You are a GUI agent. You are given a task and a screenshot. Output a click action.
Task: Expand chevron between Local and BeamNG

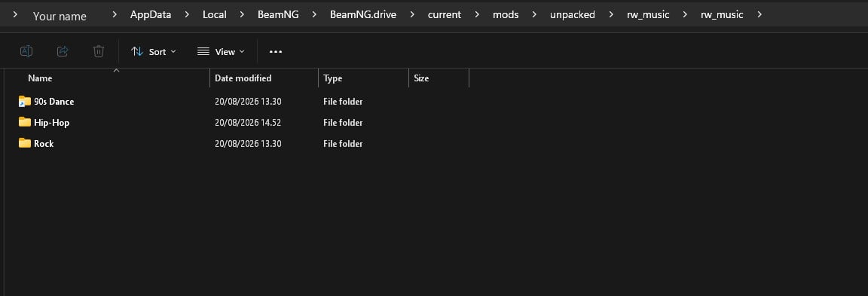coord(242,15)
